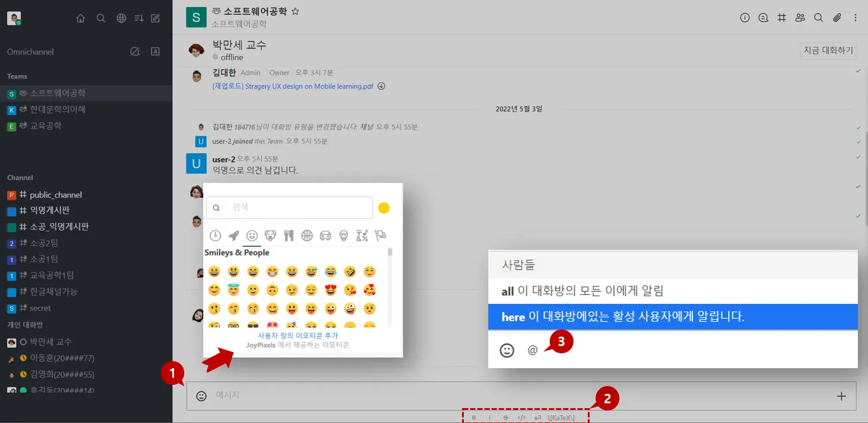868x423 pixels.
Task: Open the Members icon in header
Action: pyautogui.click(x=800, y=18)
